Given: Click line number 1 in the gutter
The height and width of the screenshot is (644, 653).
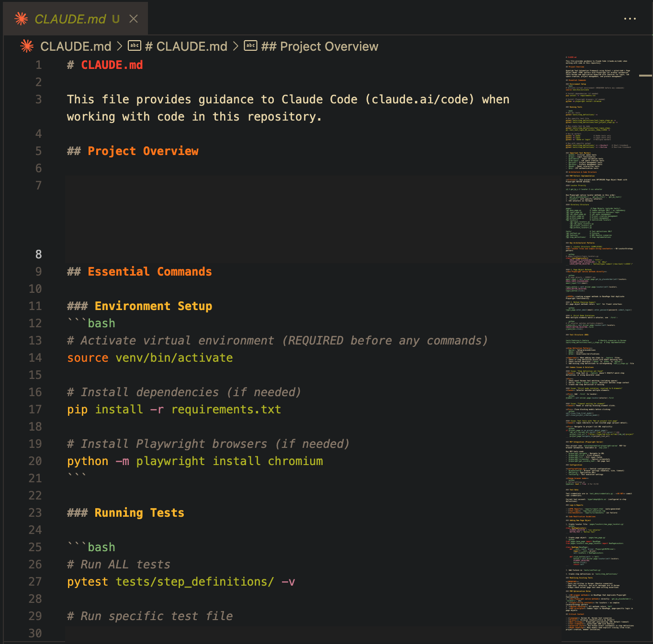Looking at the screenshot, I should point(38,65).
